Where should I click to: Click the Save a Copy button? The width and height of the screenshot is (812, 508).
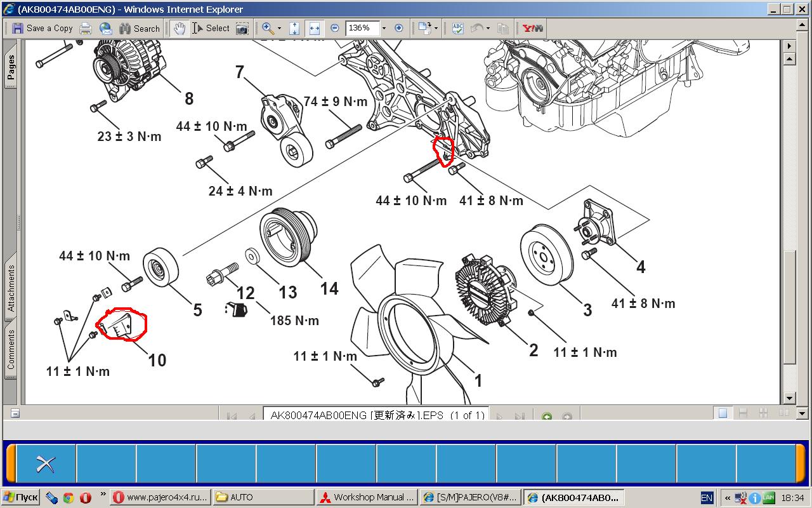tap(42, 28)
